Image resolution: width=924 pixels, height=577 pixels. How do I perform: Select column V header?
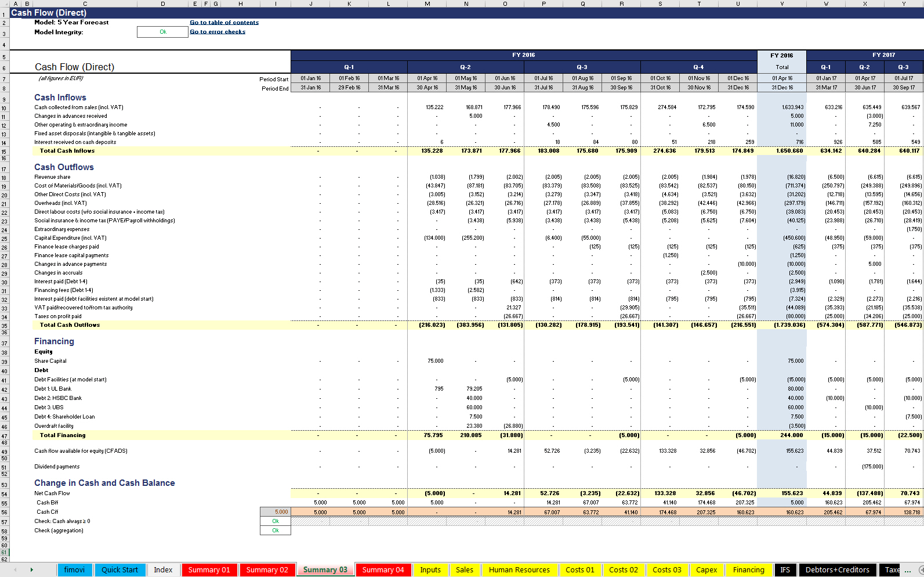[x=781, y=3]
